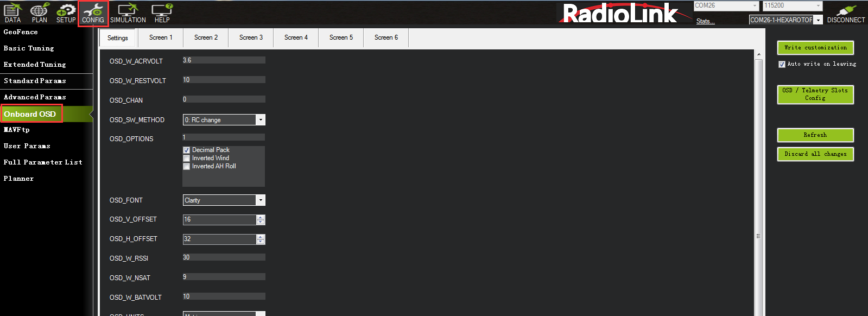Toggle Auto write on leaving checkbox
This screenshot has height=316, width=868.
782,64
